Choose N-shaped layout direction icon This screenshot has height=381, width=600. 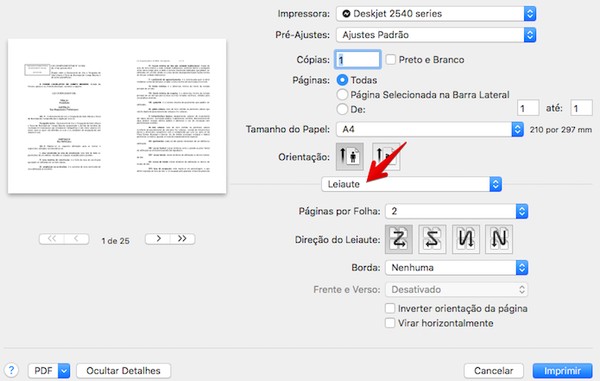499,239
